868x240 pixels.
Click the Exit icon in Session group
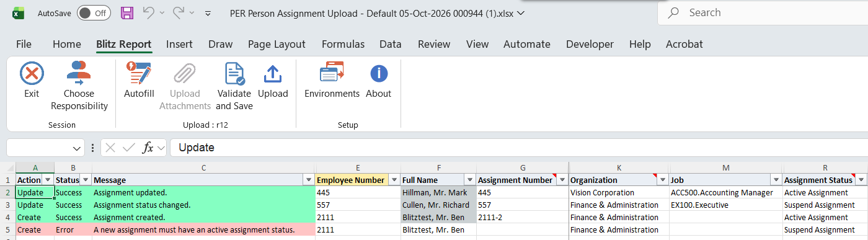point(32,73)
